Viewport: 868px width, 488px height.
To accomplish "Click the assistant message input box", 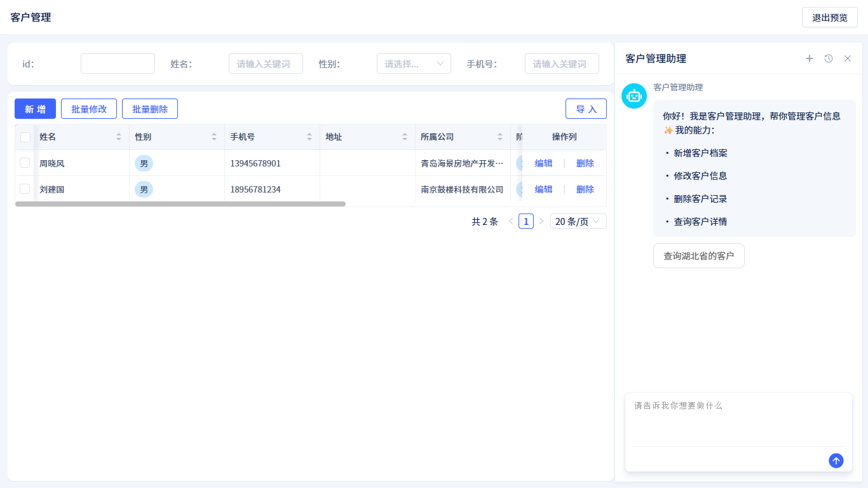I will coord(738,421).
